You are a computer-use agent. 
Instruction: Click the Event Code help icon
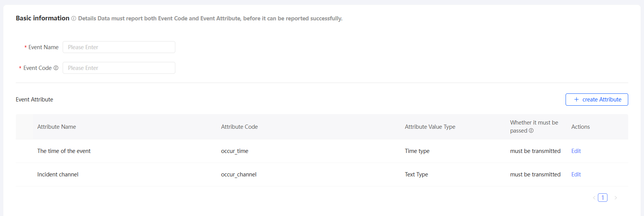(x=56, y=68)
